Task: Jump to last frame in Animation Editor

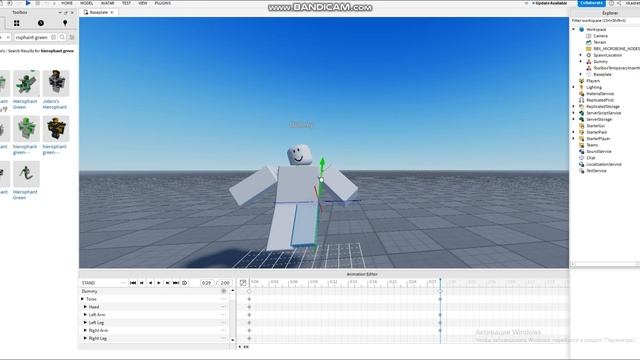Action: [x=176, y=283]
